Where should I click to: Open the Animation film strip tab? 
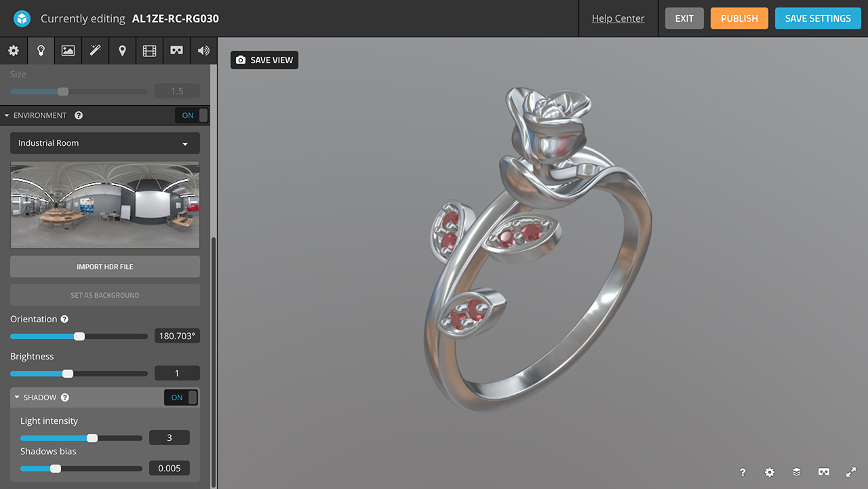[149, 51]
